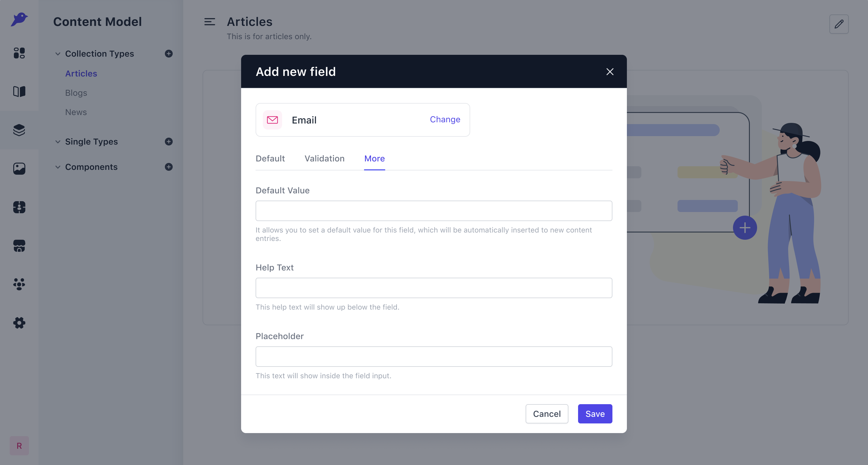Collapse the Components section
The height and width of the screenshot is (465, 868).
58,167
